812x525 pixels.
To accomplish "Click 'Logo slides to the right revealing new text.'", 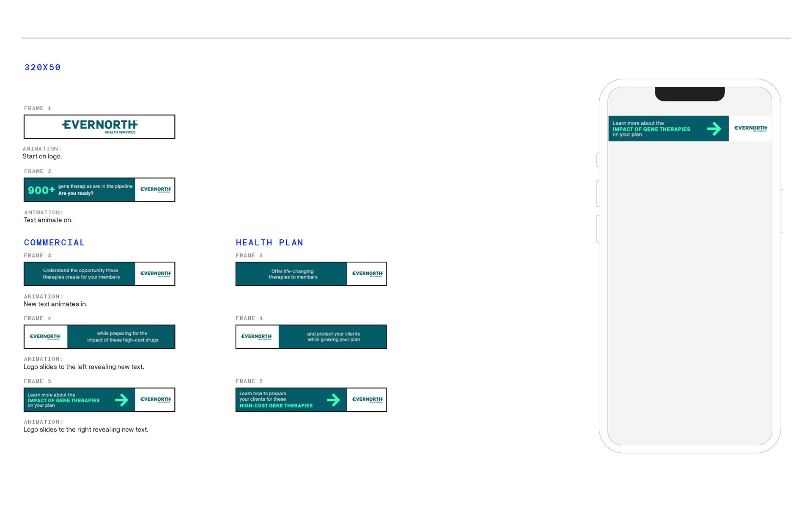I will click(x=86, y=430).
